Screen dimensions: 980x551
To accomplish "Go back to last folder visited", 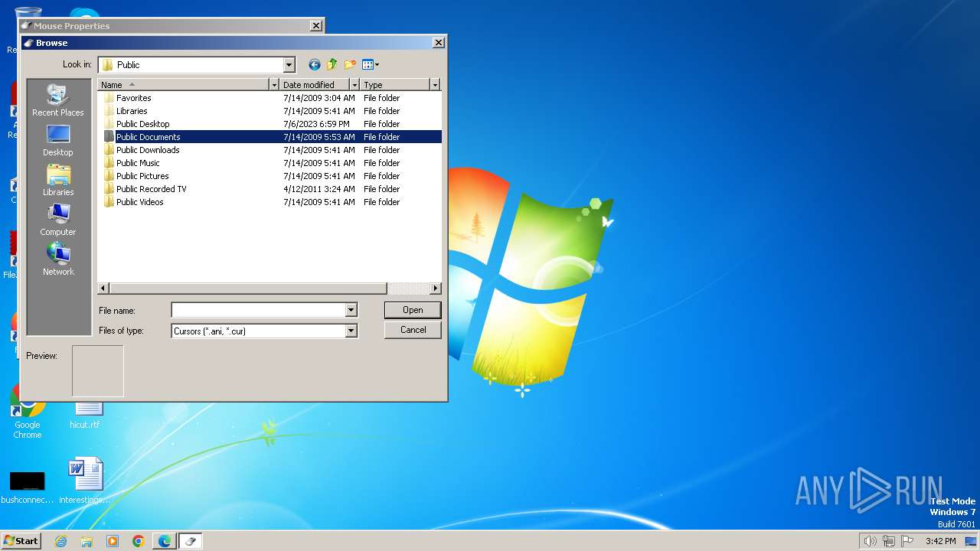I will (x=314, y=65).
